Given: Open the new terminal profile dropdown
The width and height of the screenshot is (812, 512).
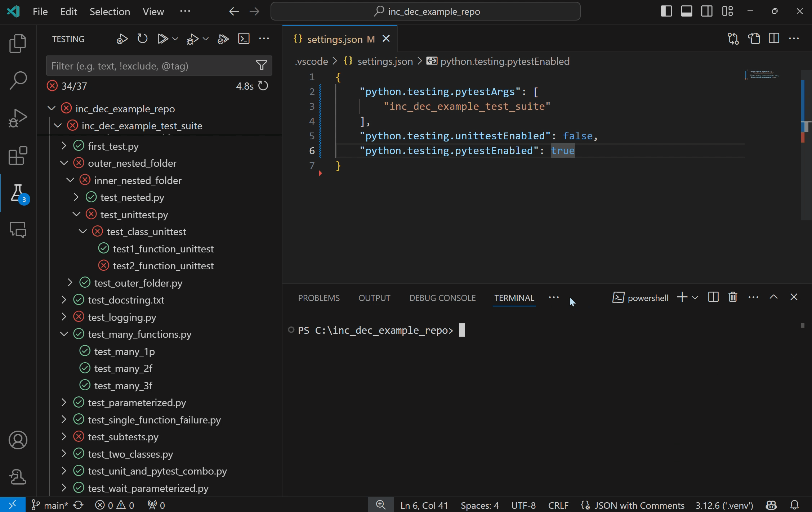Looking at the screenshot, I should coord(695,297).
